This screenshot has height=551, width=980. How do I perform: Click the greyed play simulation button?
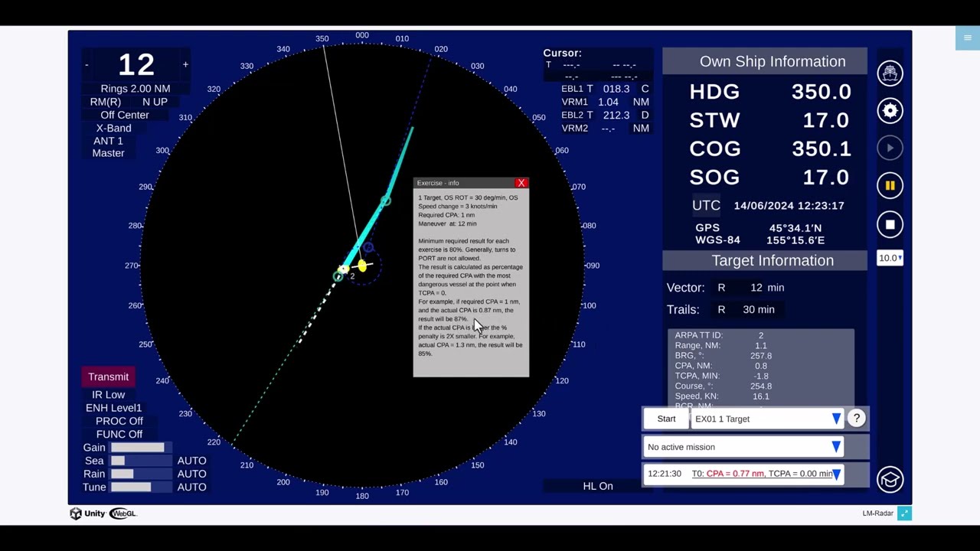(x=890, y=148)
